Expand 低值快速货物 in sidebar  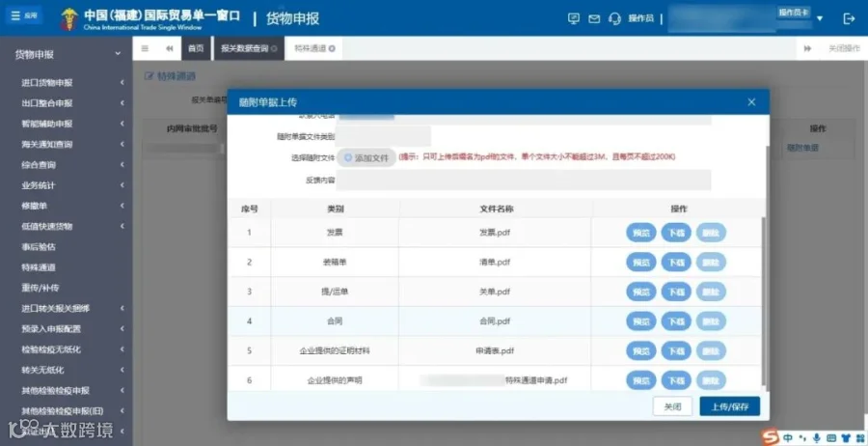coord(67,226)
